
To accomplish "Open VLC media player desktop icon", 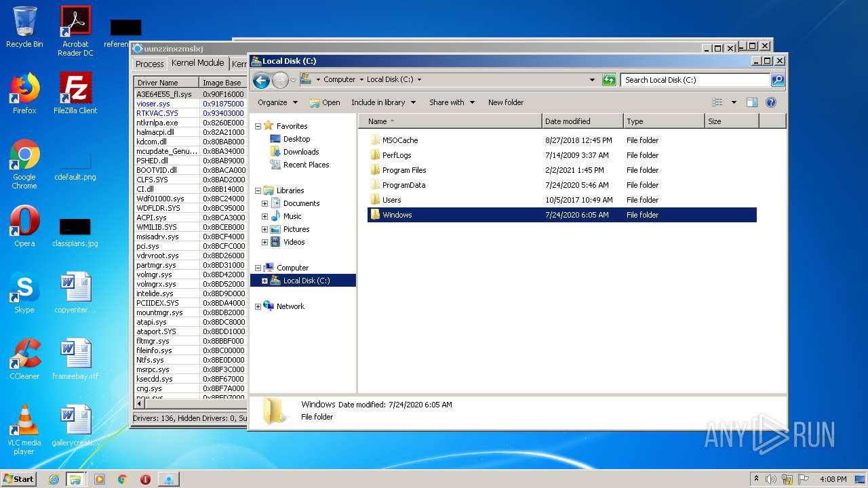I will [x=24, y=430].
